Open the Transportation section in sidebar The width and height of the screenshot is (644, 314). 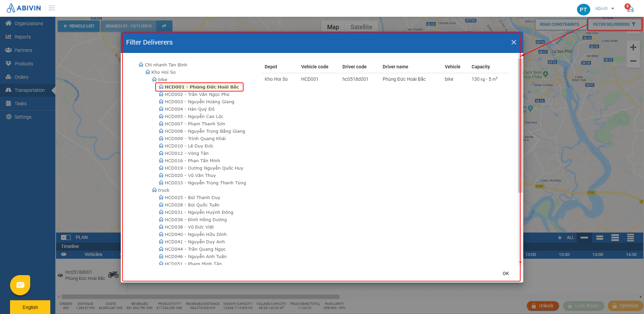click(x=29, y=90)
